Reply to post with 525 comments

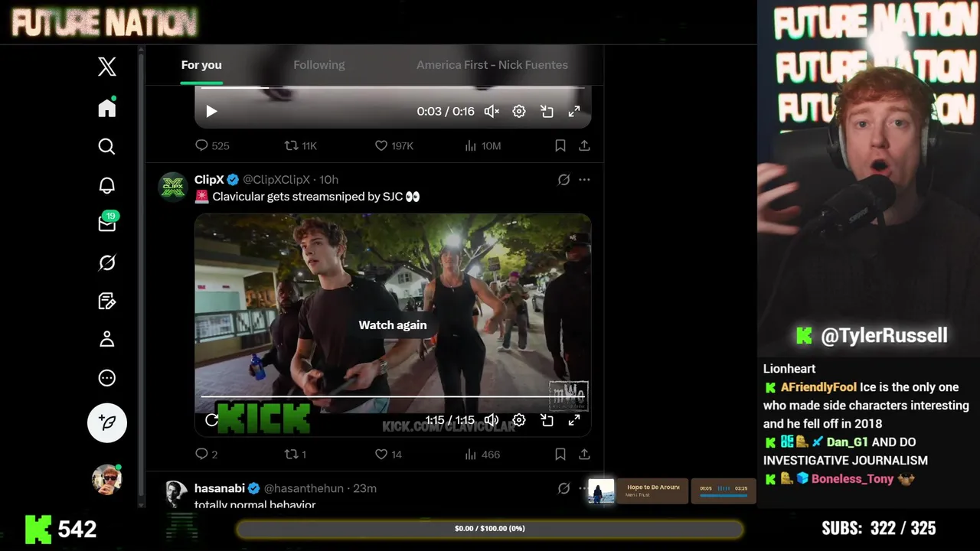pyautogui.click(x=212, y=145)
